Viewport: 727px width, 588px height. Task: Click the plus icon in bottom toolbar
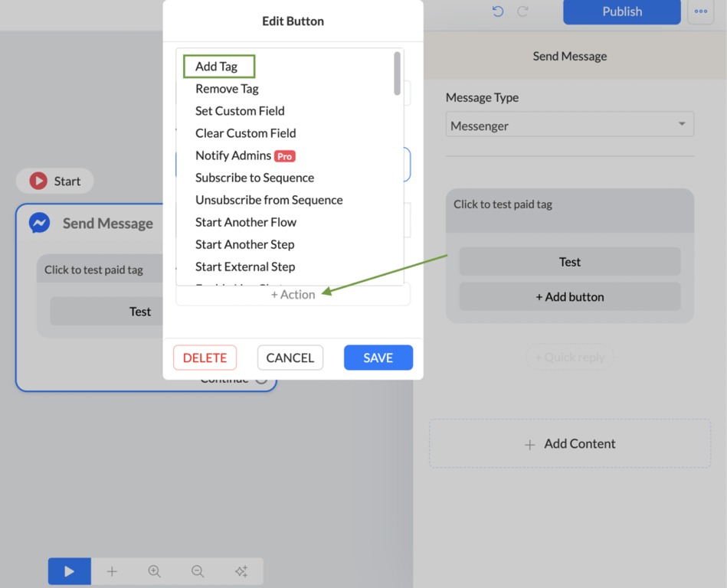coord(112,571)
